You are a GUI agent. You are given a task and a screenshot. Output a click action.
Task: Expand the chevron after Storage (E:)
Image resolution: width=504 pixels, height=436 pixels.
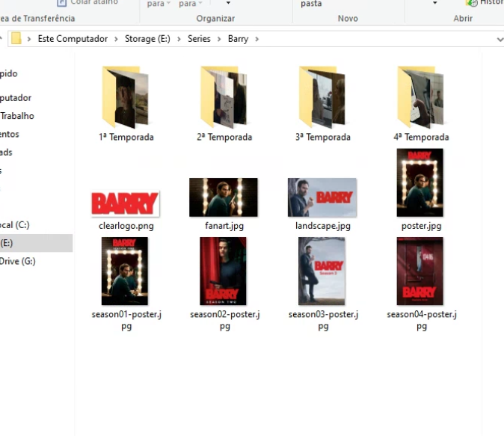click(x=179, y=39)
